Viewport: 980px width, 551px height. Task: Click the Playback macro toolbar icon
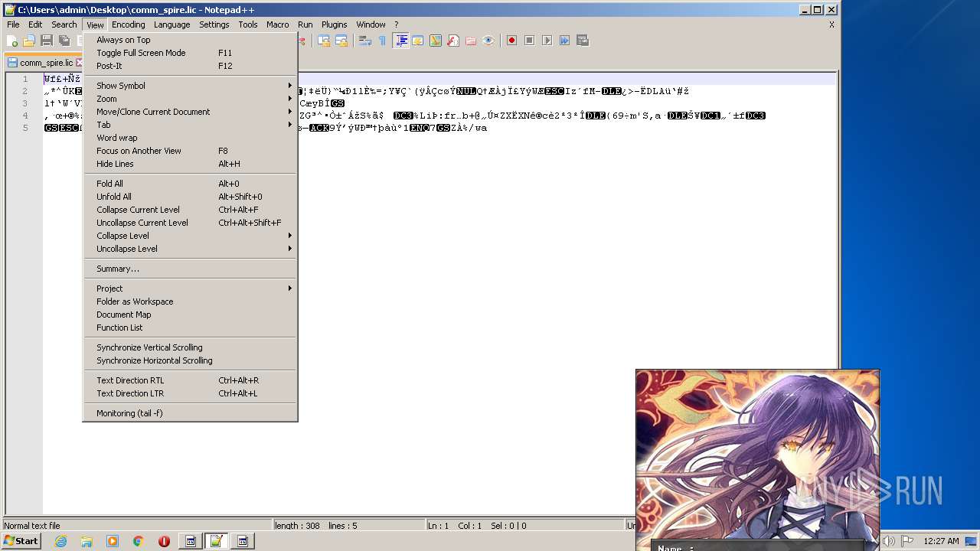point(547,41)
